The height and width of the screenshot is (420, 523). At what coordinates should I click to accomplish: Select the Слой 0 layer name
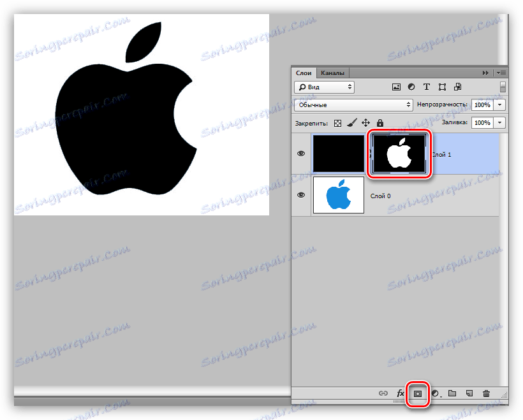pyautogui.click(x=380, y=196)
